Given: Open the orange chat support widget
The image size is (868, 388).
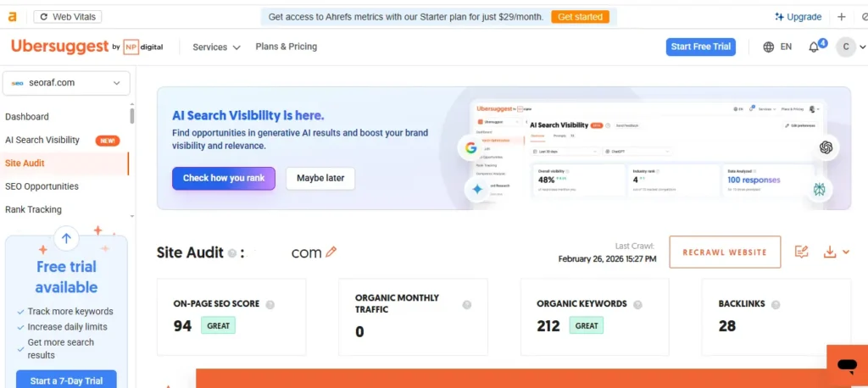Looking at the screenshot, I should click(x=847, y=365).
